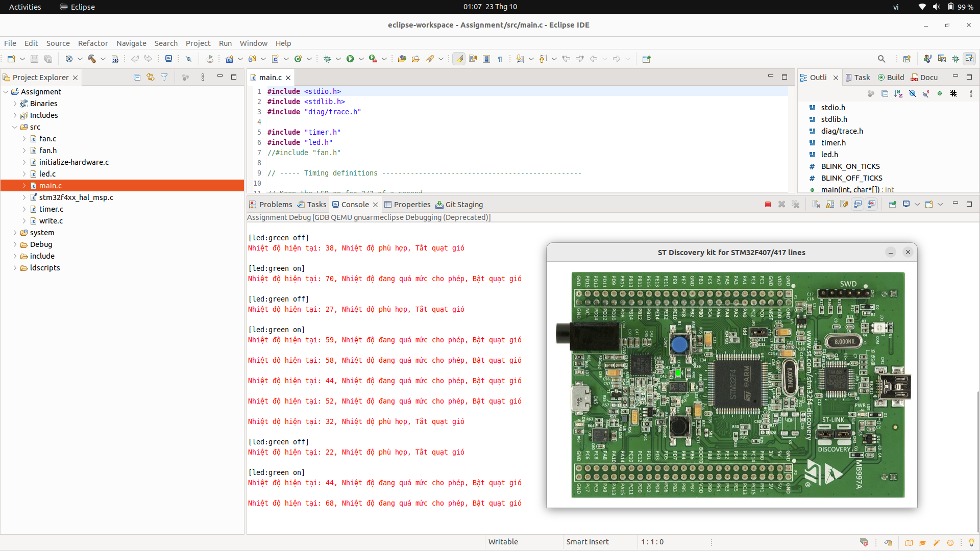Clear the console output
This screenshot has height=551, width=980.
click(817, 204)
